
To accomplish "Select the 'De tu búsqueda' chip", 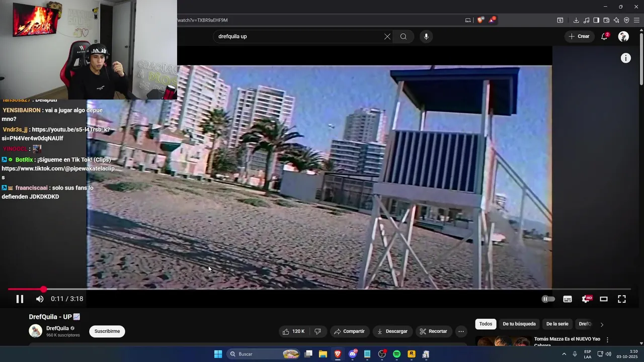I will (x=519, y=324).
